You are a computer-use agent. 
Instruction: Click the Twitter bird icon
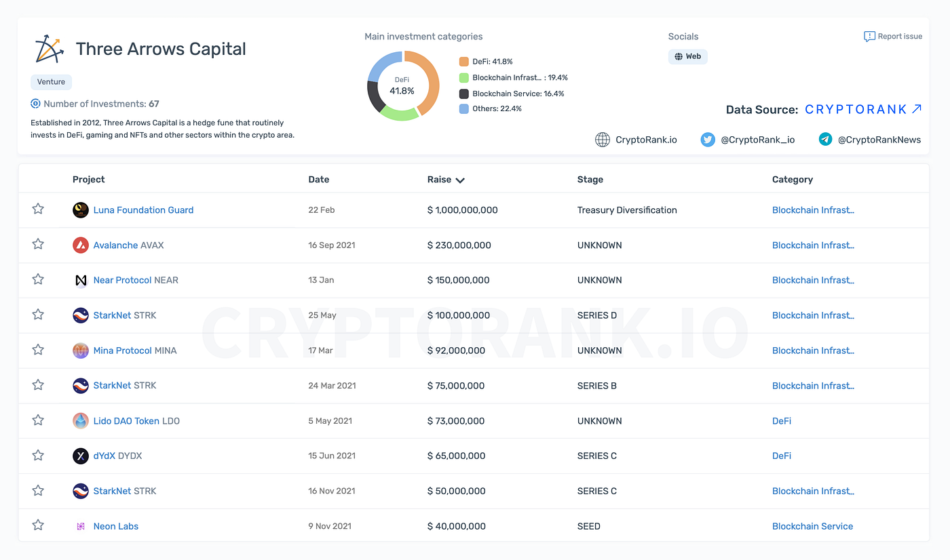708,140
